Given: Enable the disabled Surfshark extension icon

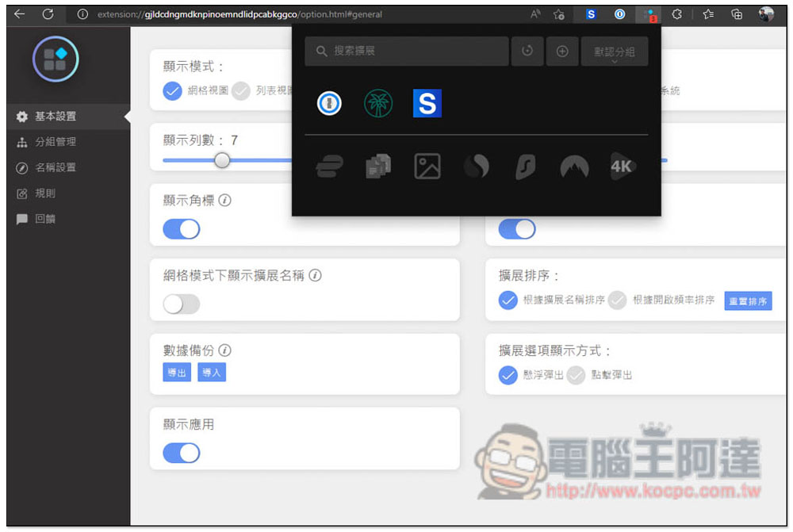Looking at the screenshot, I should [526, 166].
